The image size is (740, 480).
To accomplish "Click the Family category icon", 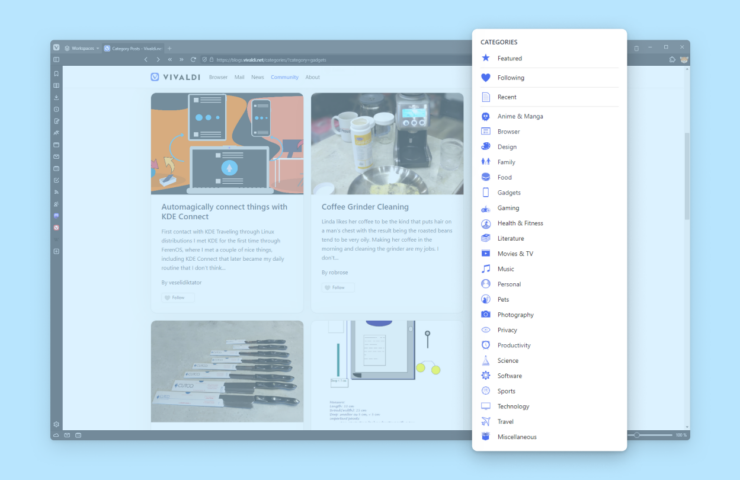I will tap(486, 162).
